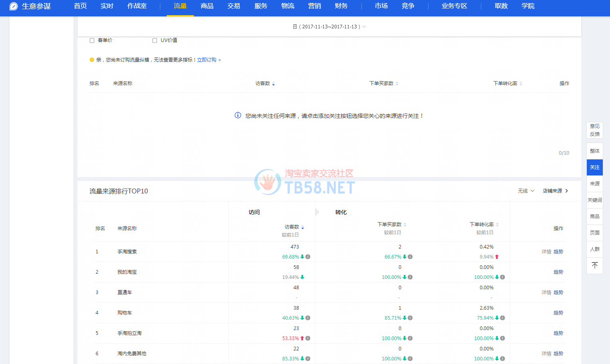Expand the 无线 device dropdown
The width and height of the screenshot is (610, 364).
pos(526,191)
